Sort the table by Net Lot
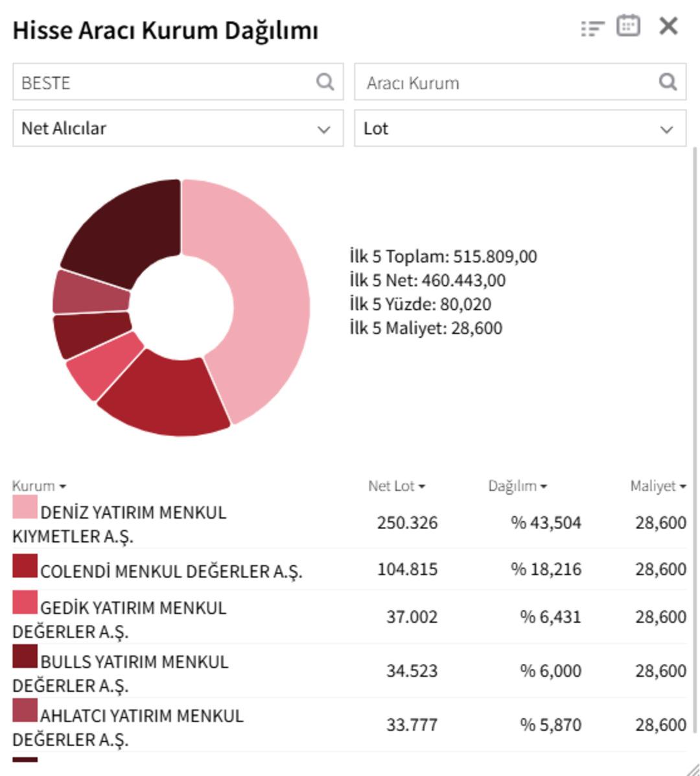Image resolution: width=700 pixels, height=776 pixels. pyautogui.click(x=397, y=484)
